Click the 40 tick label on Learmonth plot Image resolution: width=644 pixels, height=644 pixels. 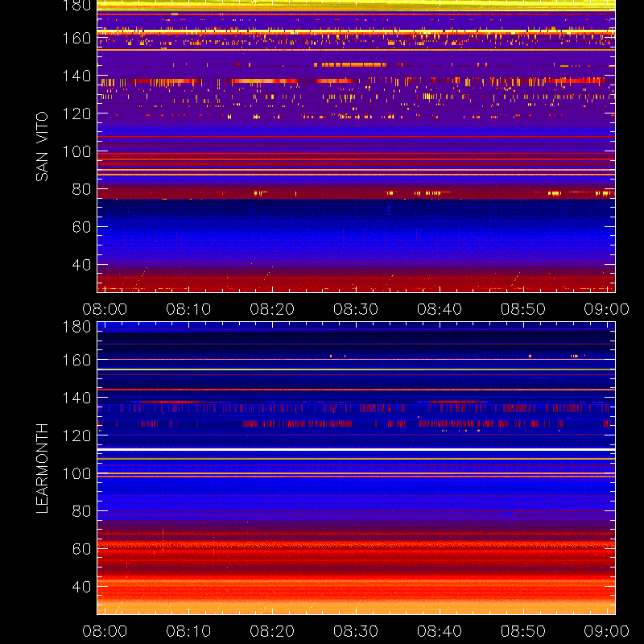tap(81, 587)
